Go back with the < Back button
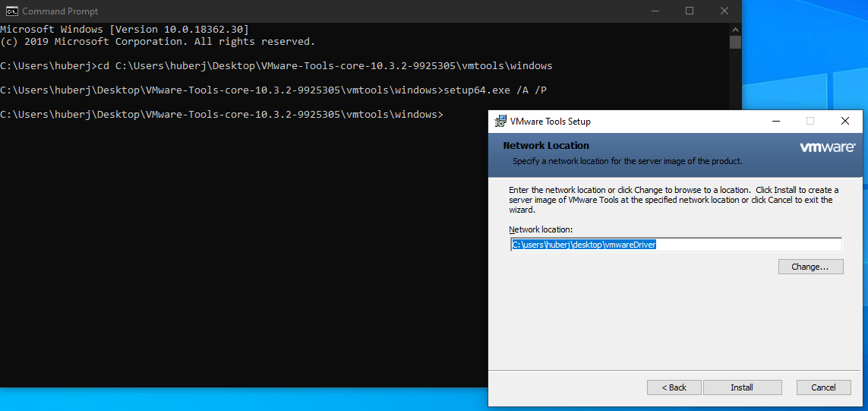 pos(674,387)
